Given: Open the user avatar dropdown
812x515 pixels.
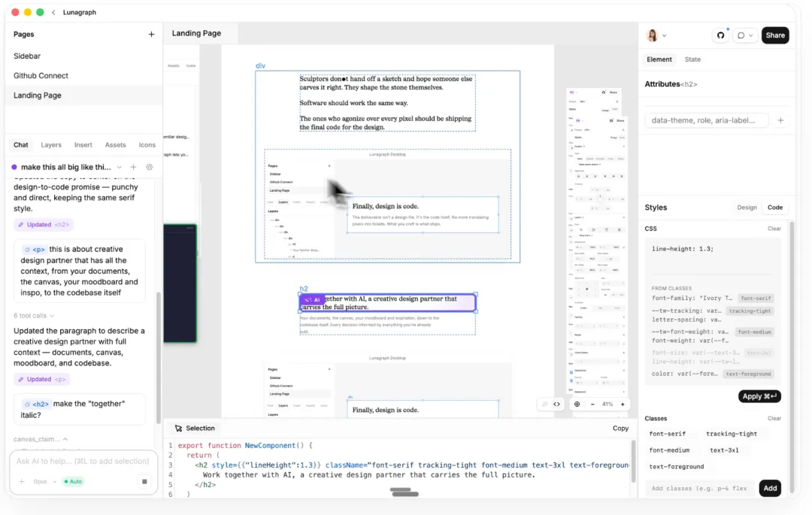Looking at the screenshot, I should pos(656,35).
